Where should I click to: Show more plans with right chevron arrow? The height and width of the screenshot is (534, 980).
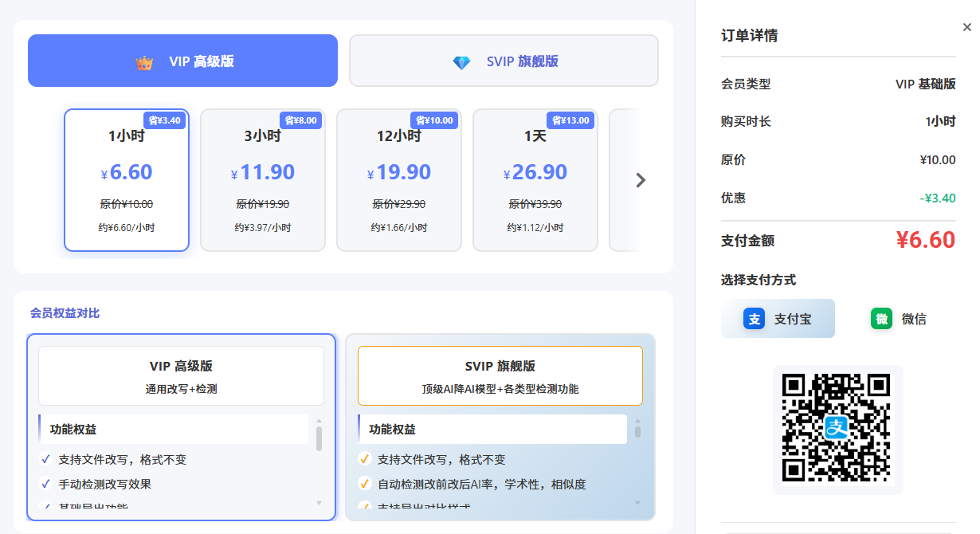pos(640,180)
